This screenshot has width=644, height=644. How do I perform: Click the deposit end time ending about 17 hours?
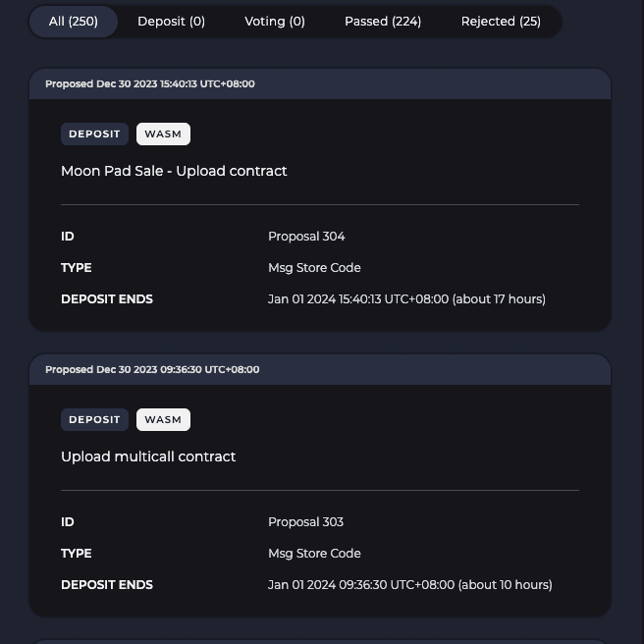(406, 299)
